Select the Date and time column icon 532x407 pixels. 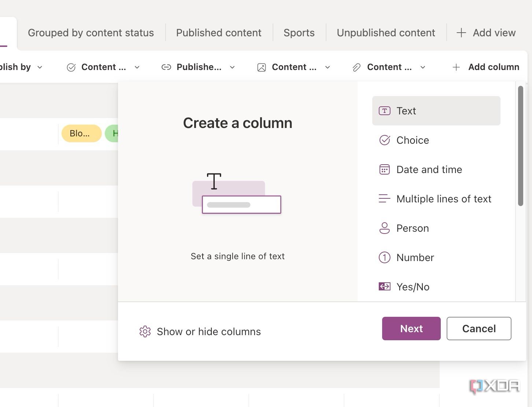coord(384,169)
